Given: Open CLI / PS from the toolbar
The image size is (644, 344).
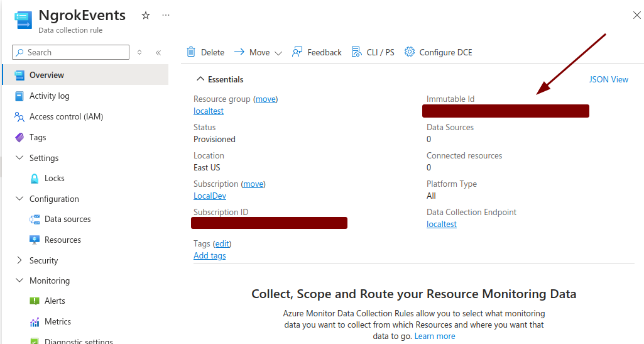Looking at the screenshot, I should click(373, 52).
